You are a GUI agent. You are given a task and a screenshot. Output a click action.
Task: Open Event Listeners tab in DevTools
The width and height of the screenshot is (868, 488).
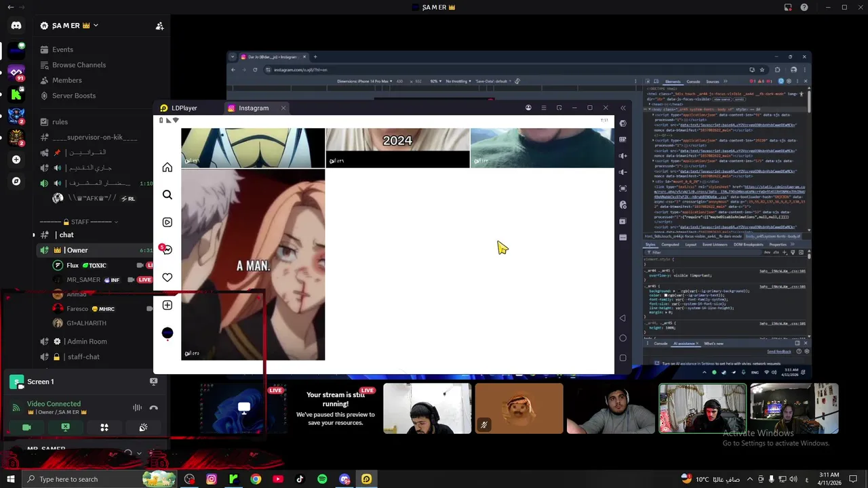point(715,245)
